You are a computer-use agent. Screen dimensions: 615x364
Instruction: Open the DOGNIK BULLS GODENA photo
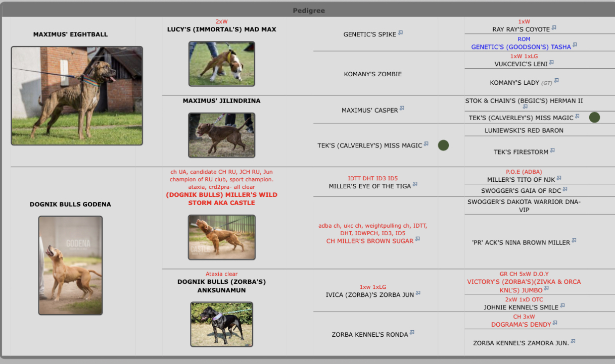[71, 266]
